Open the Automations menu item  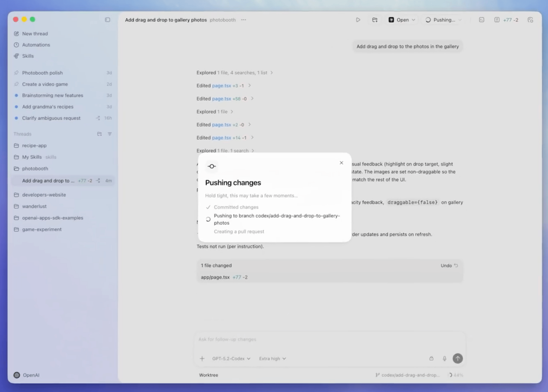[36, 45]
